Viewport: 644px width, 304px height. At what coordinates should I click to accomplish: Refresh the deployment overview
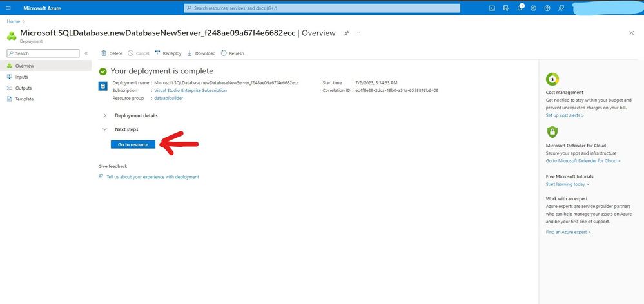(233, 53)
